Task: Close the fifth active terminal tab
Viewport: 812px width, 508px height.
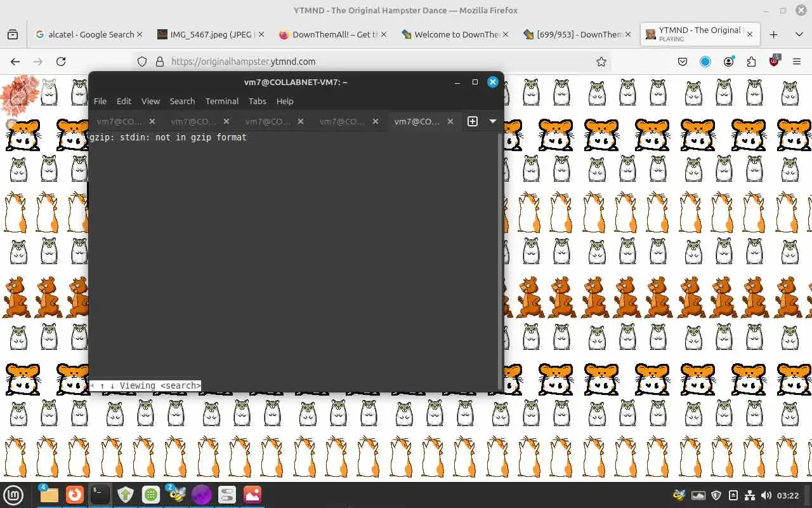Action: point(450,121)
